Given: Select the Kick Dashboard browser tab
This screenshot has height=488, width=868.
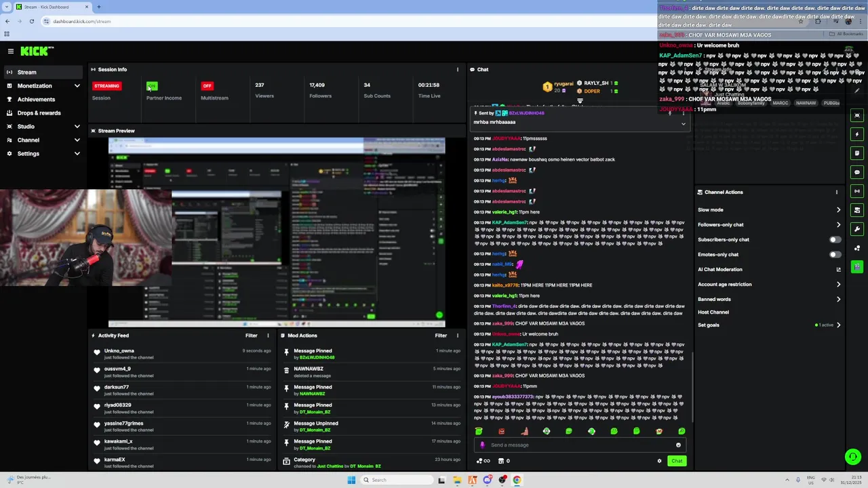Looking at the screenshot, I should 52,7.
